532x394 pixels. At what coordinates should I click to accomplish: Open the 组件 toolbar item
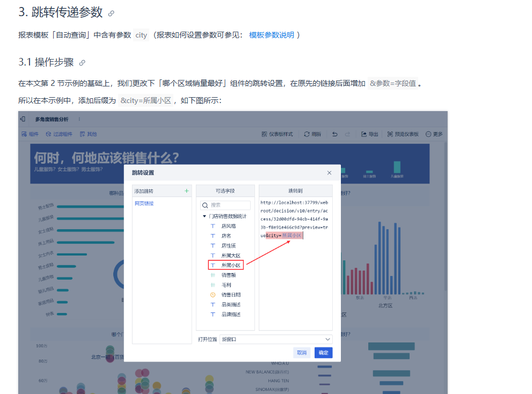click(x=30, y=134)
